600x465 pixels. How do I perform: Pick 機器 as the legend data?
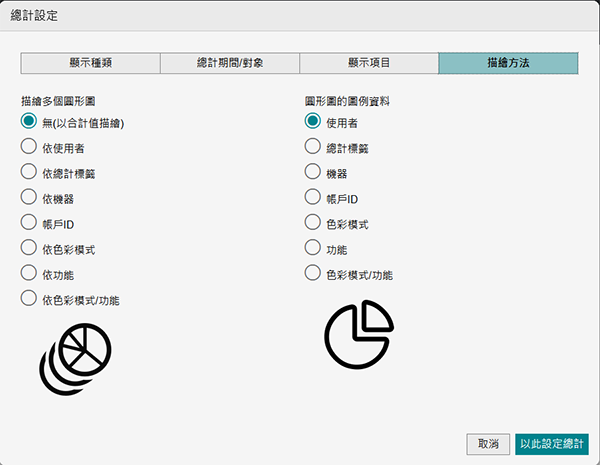313,173
